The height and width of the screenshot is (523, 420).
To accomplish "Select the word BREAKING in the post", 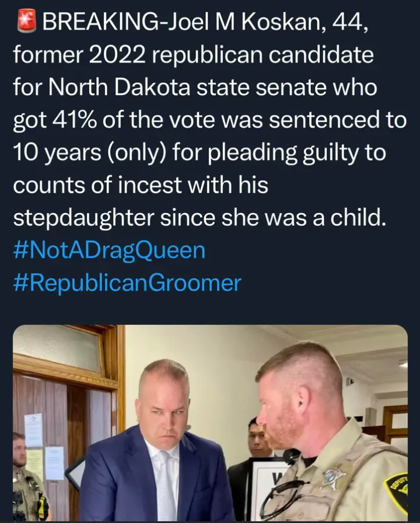I will pyautogui.click(x=99, y=23).
